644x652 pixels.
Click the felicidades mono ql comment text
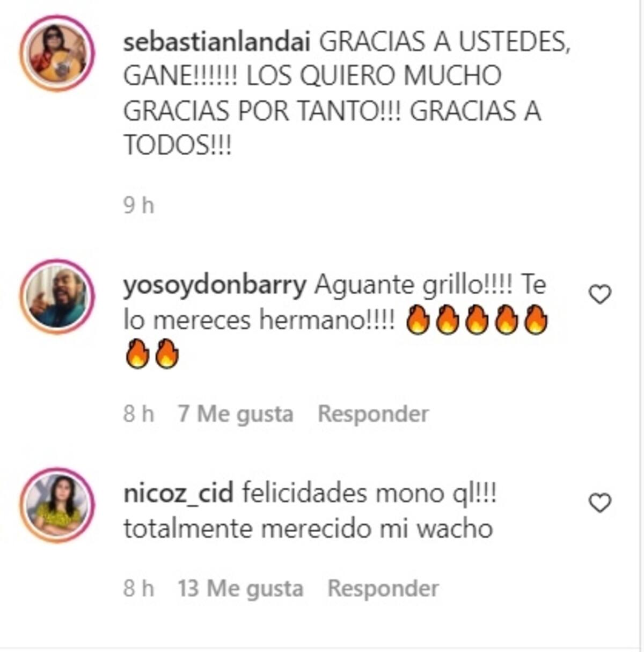click(x=369, y=494)
